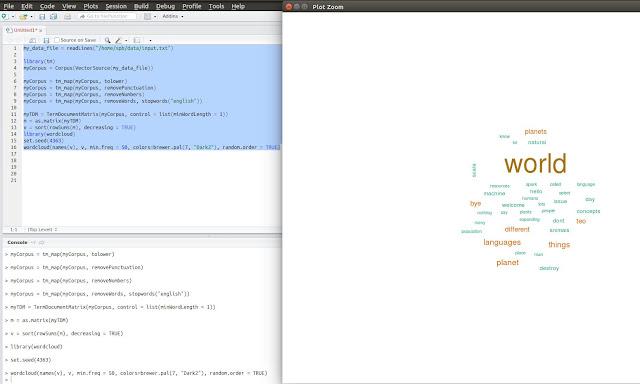The width and height of the screenshot is (640, 384).
Task: Click the Save All icon
Action: coord(53,16)
